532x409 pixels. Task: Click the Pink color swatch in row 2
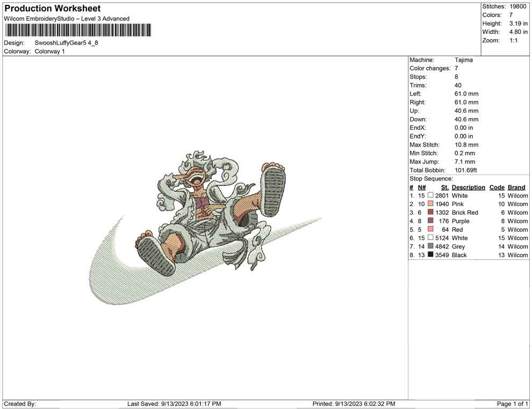(430, 203)
